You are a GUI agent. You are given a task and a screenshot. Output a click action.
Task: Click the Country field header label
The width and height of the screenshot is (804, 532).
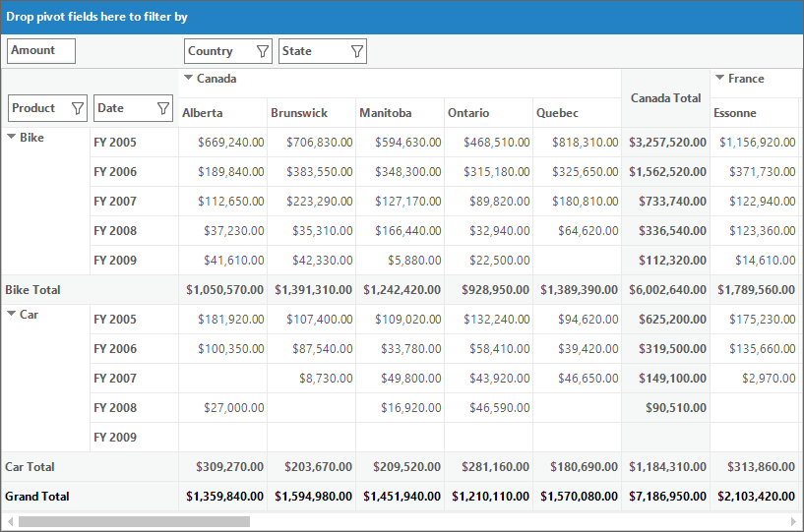(211, 51)
